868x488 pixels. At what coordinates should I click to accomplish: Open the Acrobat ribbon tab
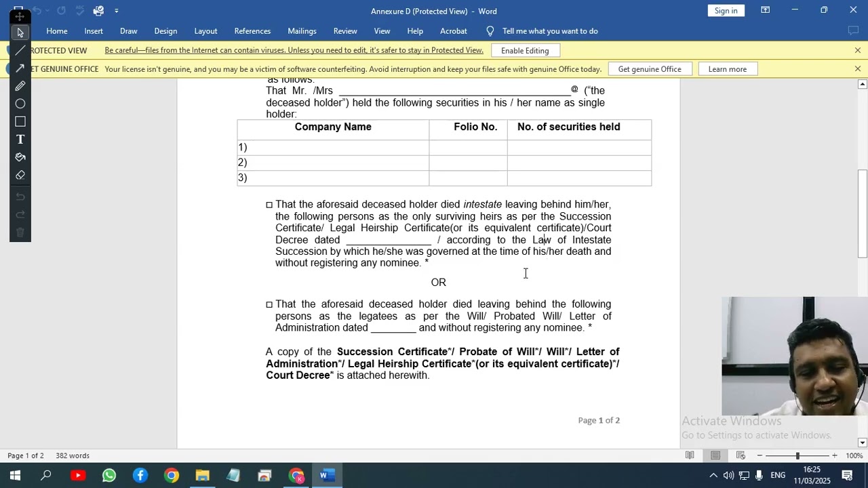click(x=454, y=31)
